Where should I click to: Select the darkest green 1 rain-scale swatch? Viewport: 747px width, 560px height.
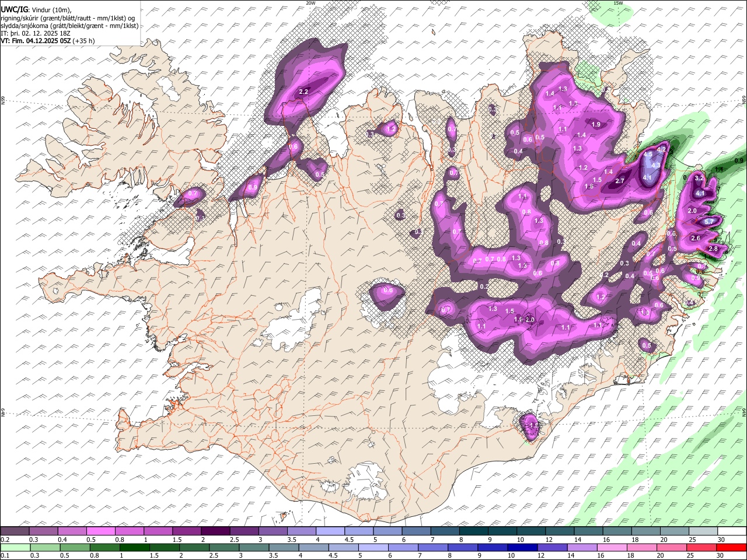click(135, 548)
